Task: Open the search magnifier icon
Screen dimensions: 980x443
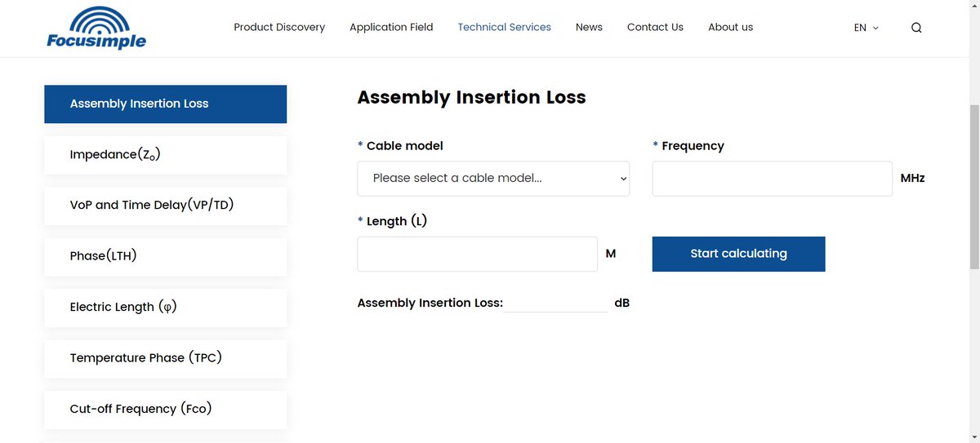Action: [916, 28]
